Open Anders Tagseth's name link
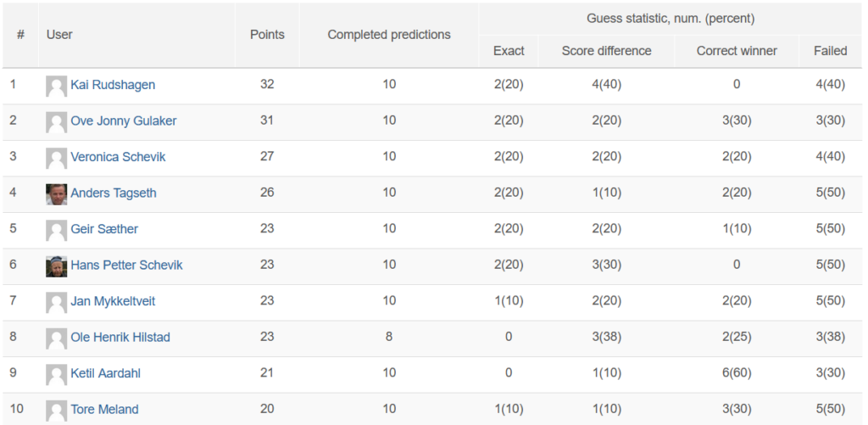The image size is (868, 425). click(114, 193)
